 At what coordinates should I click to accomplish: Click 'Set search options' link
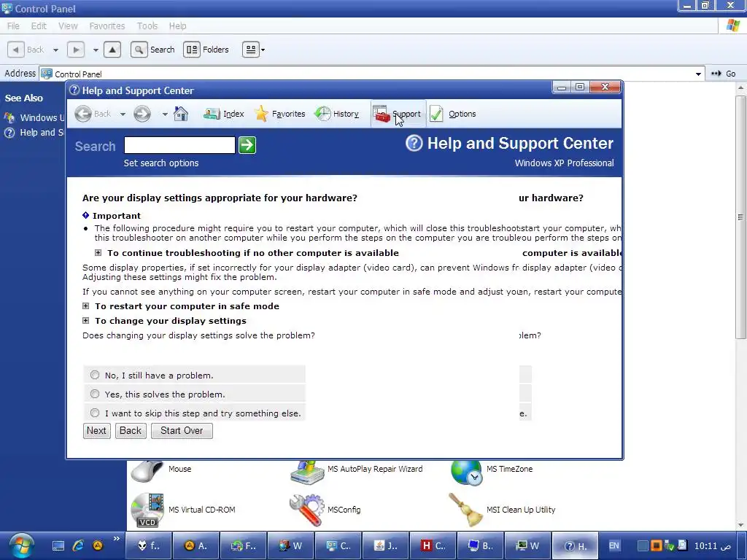(x=161, y=163)
